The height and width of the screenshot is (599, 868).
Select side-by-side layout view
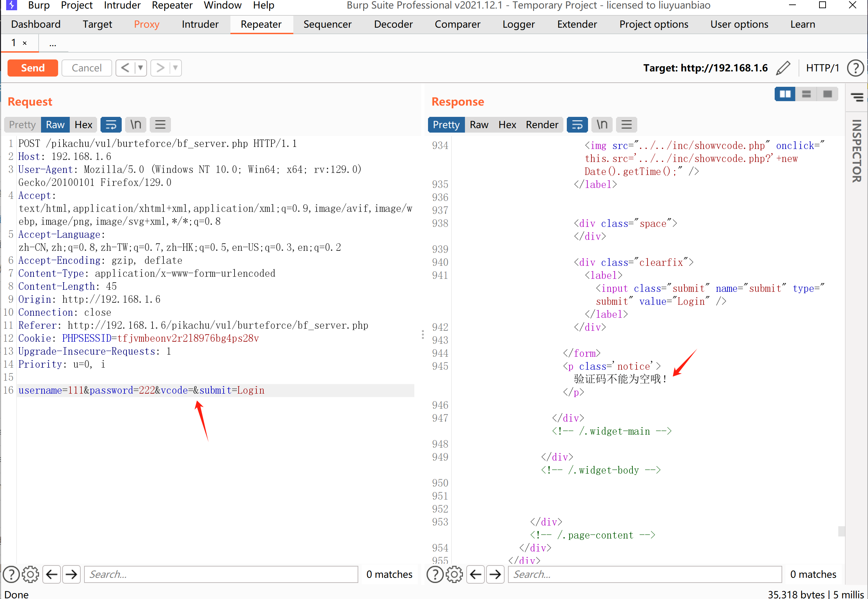tap(785, 94)
